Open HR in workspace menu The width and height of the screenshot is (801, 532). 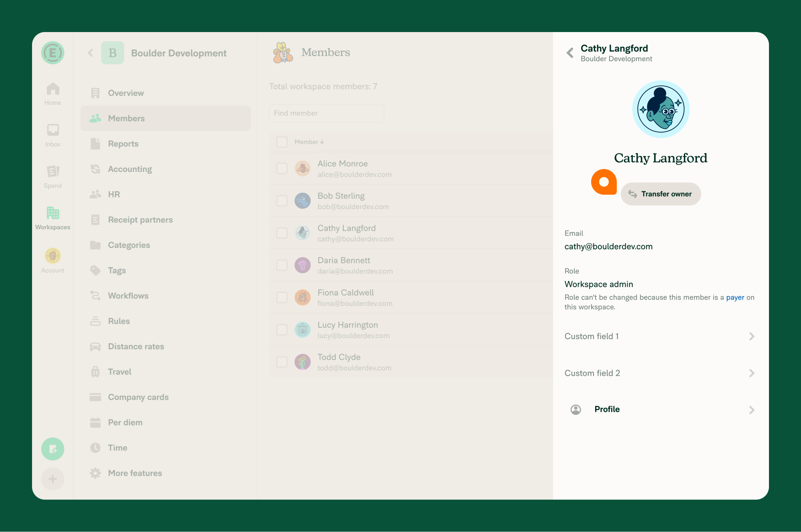click(x=165, y=194)
